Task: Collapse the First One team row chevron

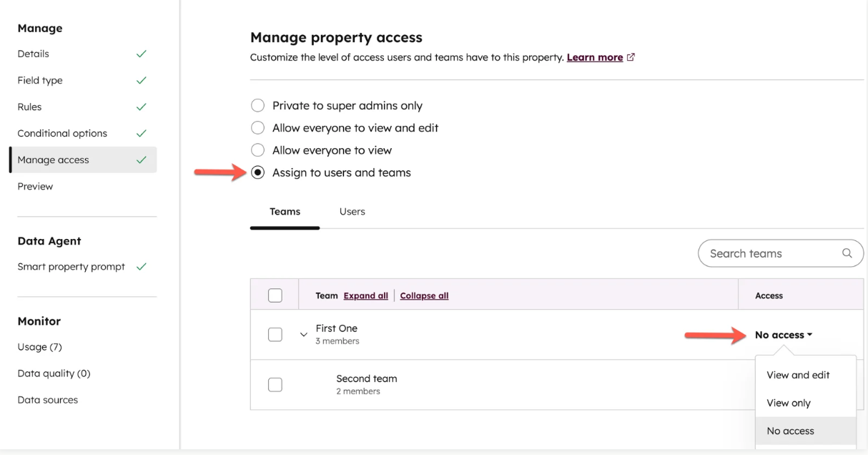Action: [x=304, y=335]
